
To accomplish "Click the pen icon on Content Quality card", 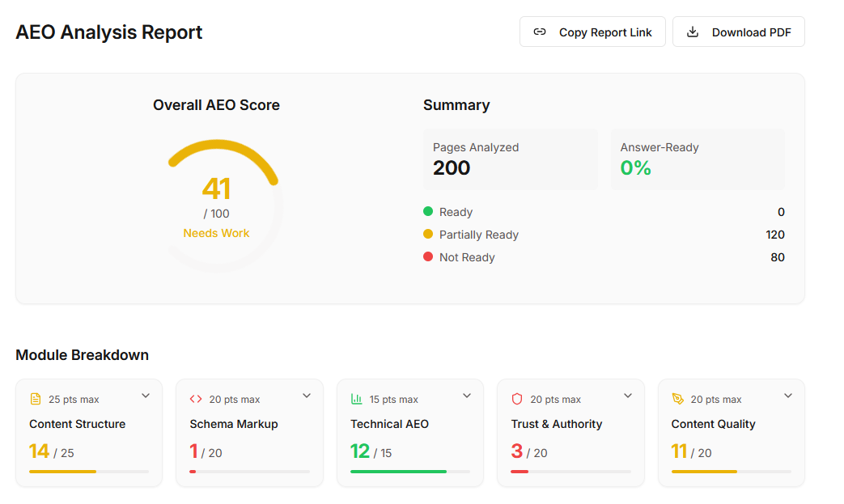I will (x=677, y=399).
